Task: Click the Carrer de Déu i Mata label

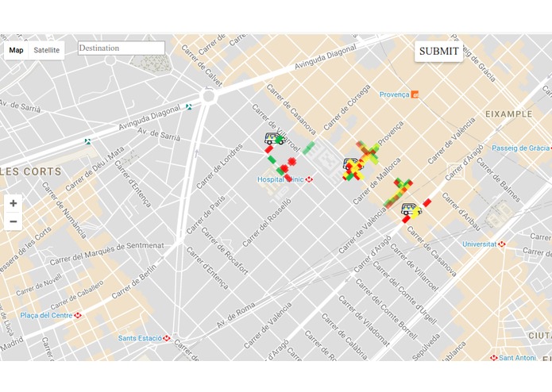Action: pyautogui.click(x=95, y=169)
